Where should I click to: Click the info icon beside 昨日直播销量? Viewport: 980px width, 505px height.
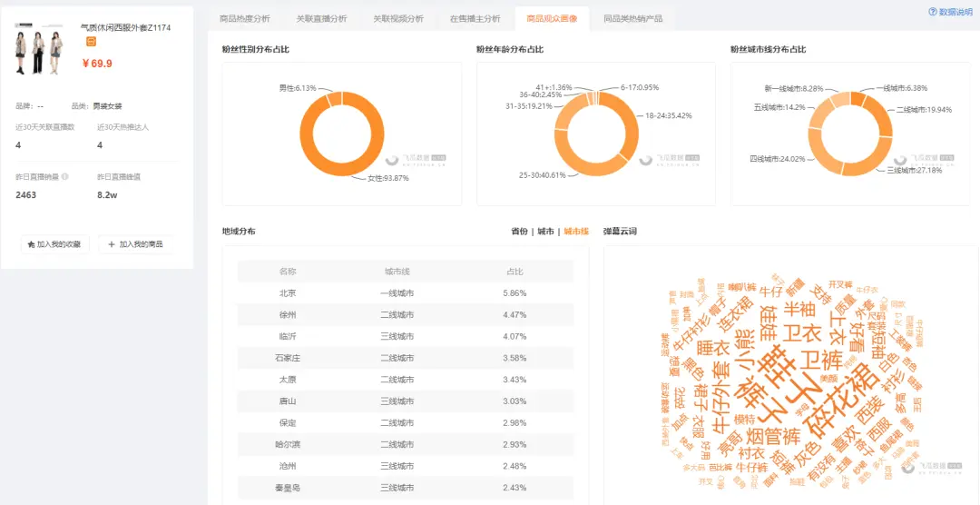tap(65, 177)
